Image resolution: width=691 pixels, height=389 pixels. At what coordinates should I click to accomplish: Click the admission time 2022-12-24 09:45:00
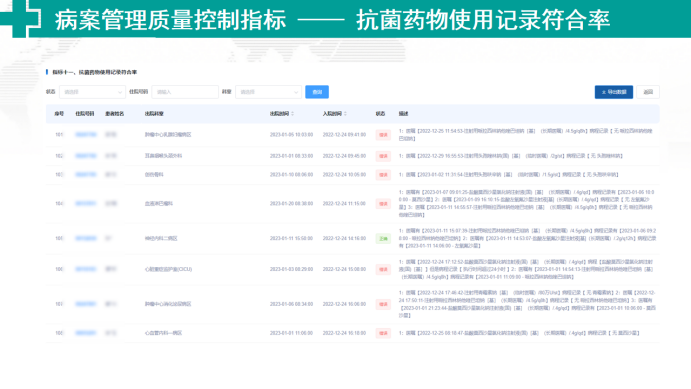(344, 156)
